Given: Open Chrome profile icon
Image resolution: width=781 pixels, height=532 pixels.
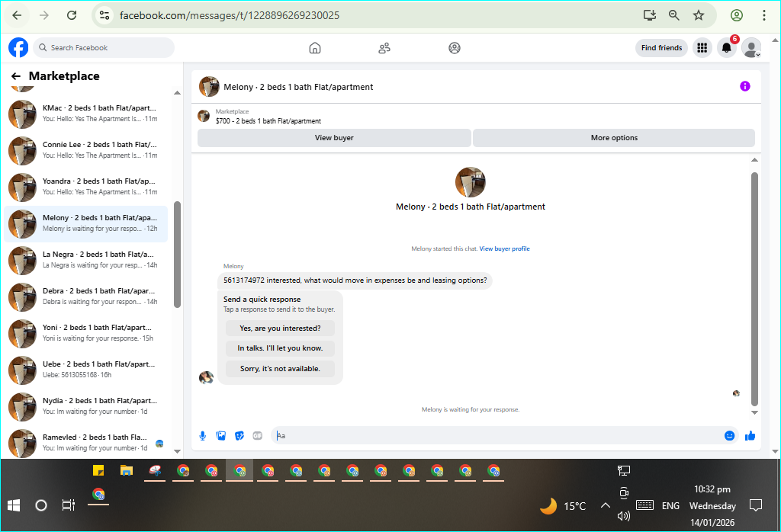Looking at the screenshot, I should (x=737, y=15).
